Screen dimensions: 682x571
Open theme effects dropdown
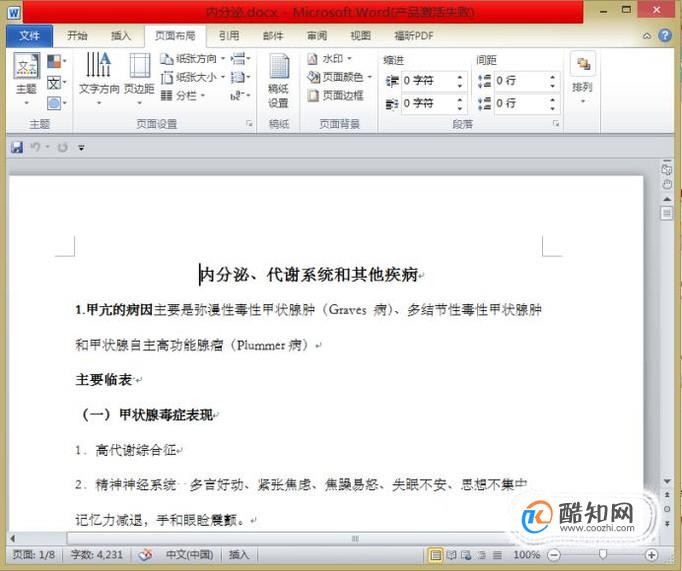[x=57, y=103]
